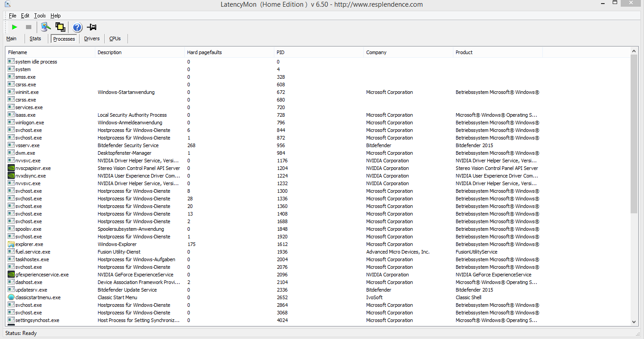Click process icon beside system idle process
The width and height of the screenshot is (644, 339).
click(11, 62)
